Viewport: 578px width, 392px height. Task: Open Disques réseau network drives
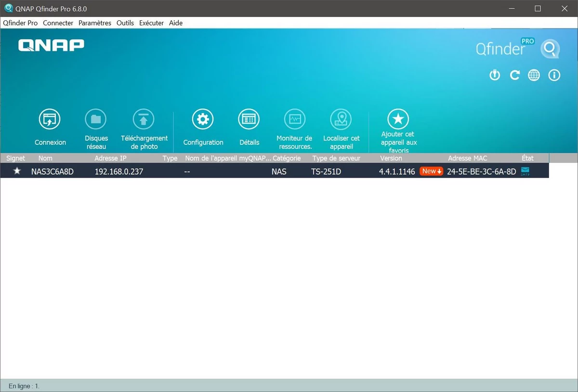[96, 119]
